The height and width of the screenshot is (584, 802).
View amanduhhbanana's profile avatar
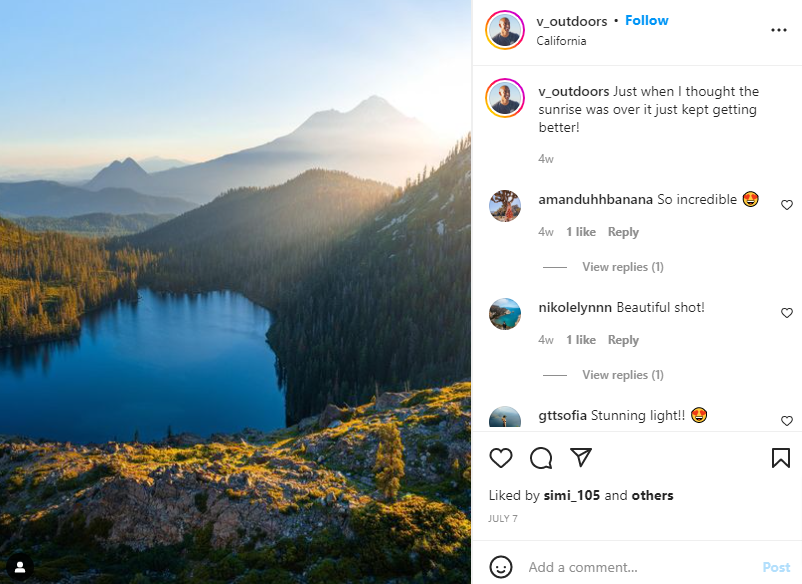coord(505,206)
